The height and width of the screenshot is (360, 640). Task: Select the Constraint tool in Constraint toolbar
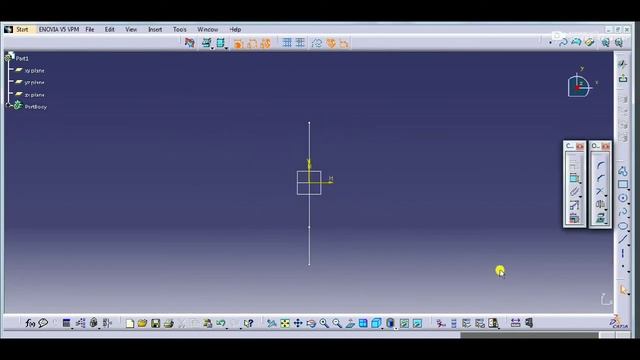point(573,178)
